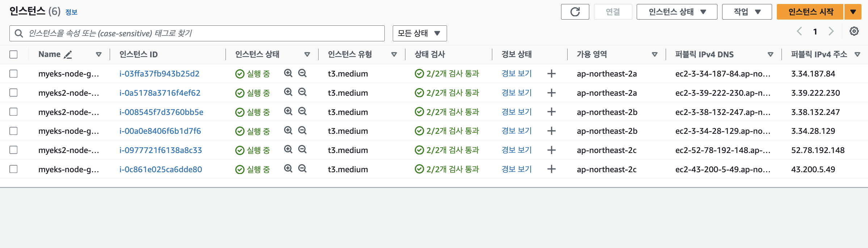Click the 연결 connect button
Viewport: 868px width, 248px height.
point(613,12)
